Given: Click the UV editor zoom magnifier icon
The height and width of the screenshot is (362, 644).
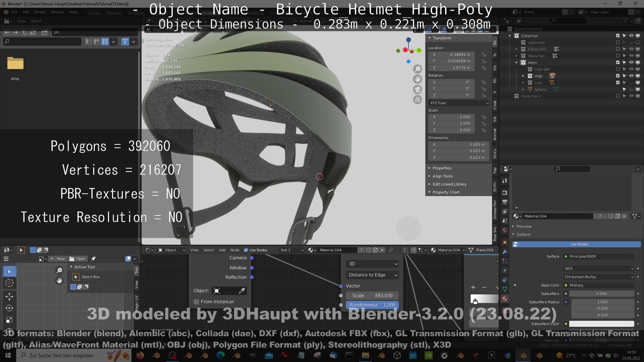Looking at the screenshot, I should 59,270.
